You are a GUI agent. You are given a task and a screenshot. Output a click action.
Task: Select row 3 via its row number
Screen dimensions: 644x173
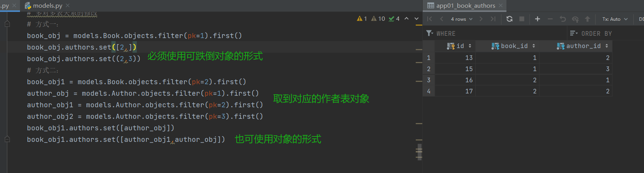click(429, 80)
